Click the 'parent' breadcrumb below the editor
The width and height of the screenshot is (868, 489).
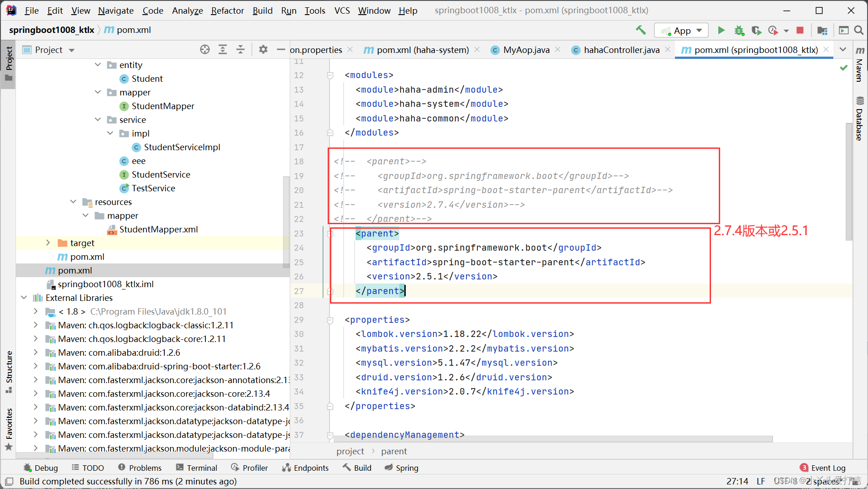coord(394,451)
